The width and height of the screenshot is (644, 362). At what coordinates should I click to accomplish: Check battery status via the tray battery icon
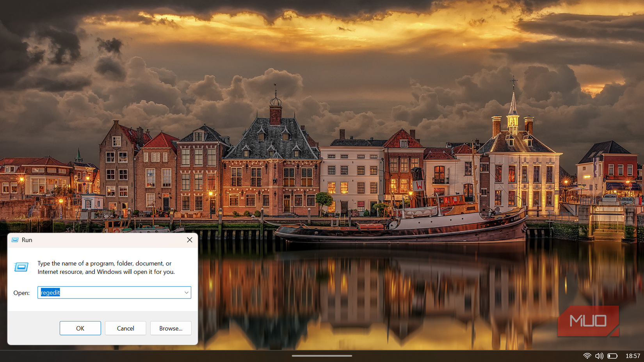tap(612, 355)
